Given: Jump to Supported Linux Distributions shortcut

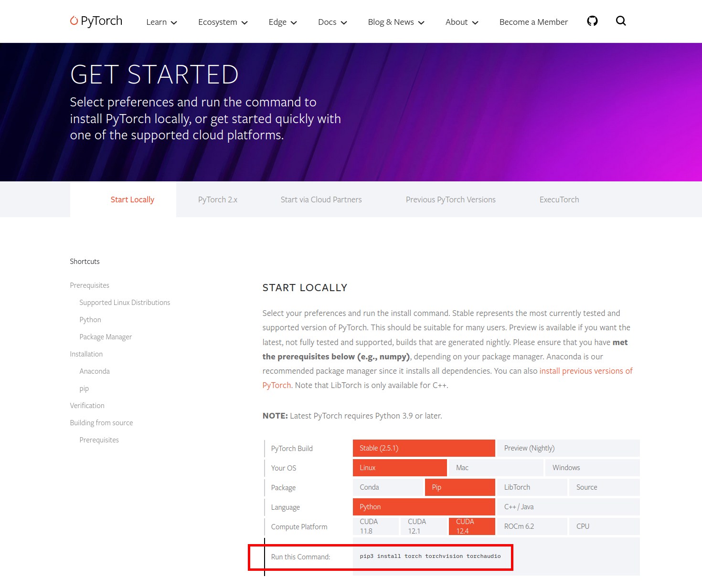Looking at the screenshot, I should [x=125, y=303].
